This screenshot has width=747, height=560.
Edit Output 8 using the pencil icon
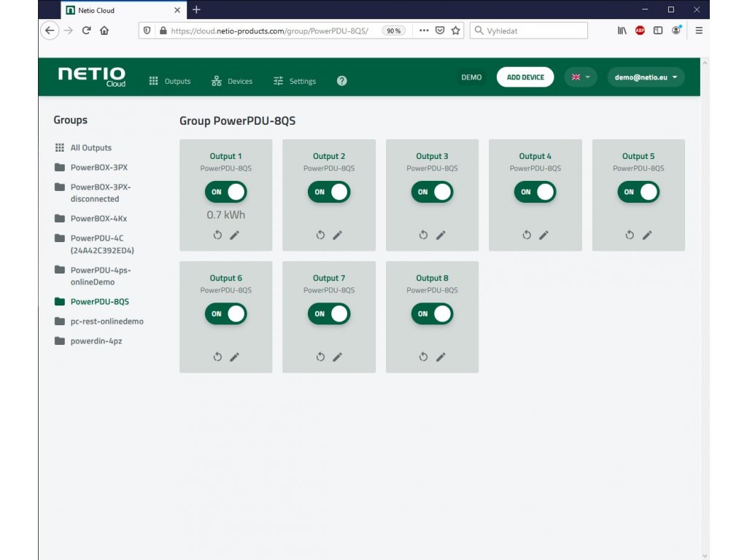[x=441, y=357]
